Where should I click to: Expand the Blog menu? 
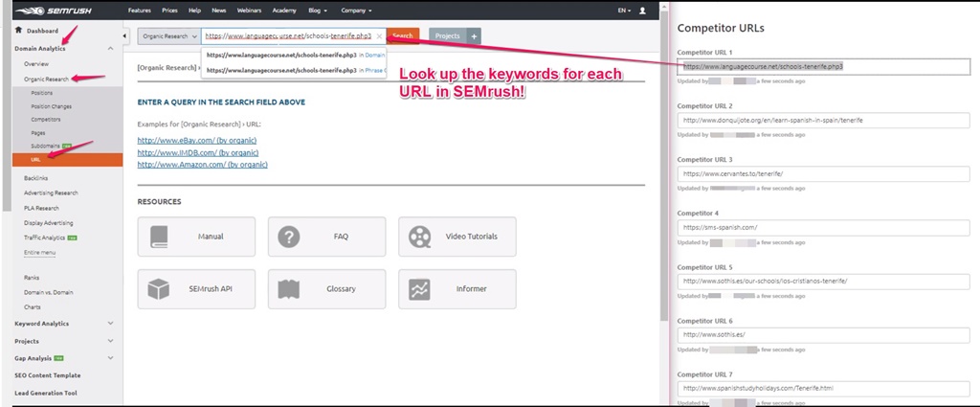317,11
